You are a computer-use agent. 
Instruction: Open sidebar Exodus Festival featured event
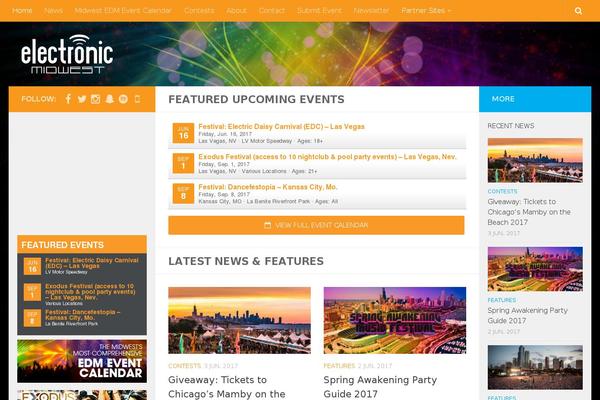(x=90, y=292)
